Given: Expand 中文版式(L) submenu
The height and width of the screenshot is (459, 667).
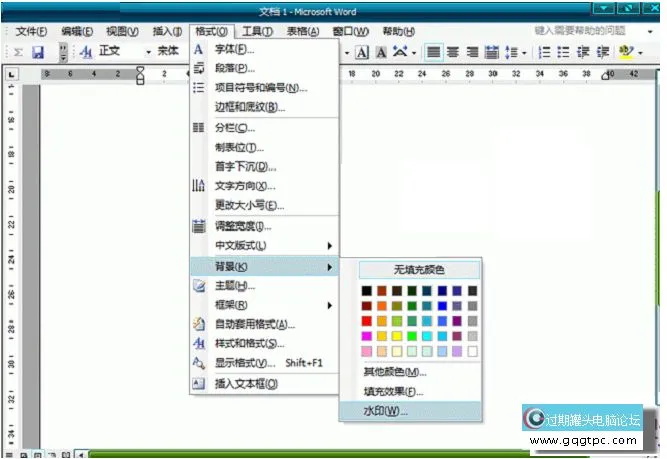Looking at the screenshot, I should [264, 246].
